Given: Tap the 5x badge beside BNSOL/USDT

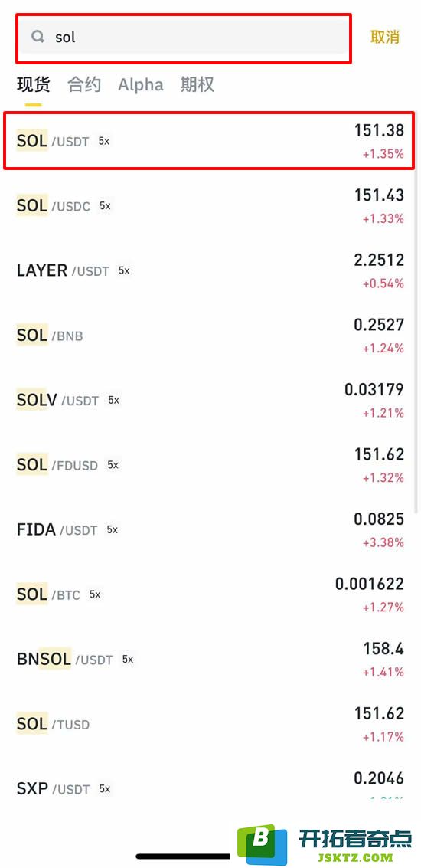Looking at the screenshot, I should (x=128, y=660).
